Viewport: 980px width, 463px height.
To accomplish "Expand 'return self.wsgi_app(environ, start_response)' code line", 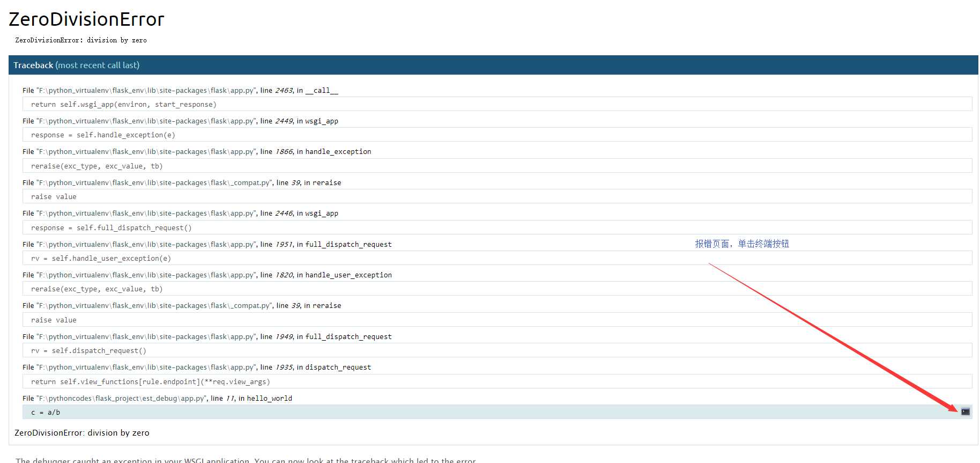I will [x=497, y=104].
